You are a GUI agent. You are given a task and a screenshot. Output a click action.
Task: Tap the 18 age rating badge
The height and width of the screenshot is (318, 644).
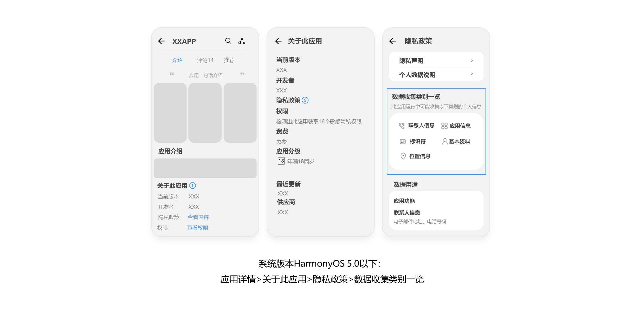coord(281,161)
